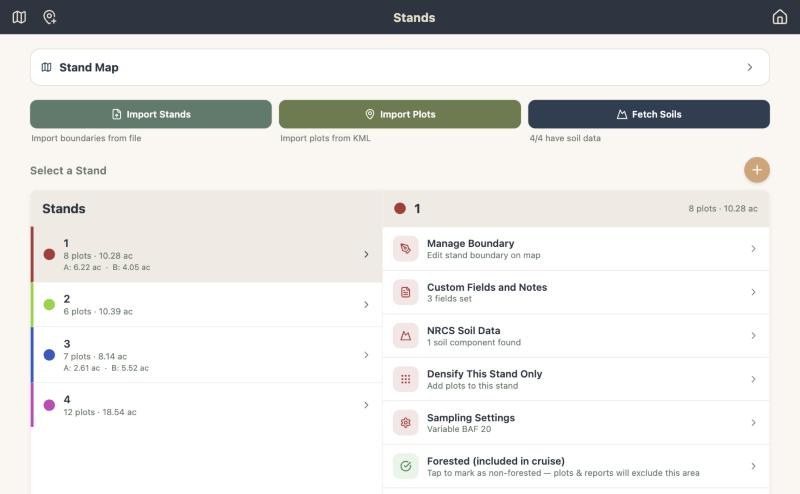The width and height of the screenshot is (800, 494).
Task: Expand stand 3 row chevron
Action: [366, 355]
